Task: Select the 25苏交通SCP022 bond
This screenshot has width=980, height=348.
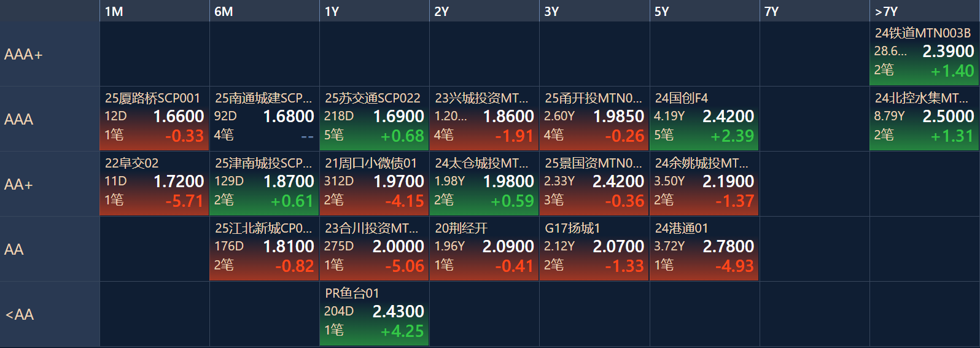Action: (x=373, y=119)
